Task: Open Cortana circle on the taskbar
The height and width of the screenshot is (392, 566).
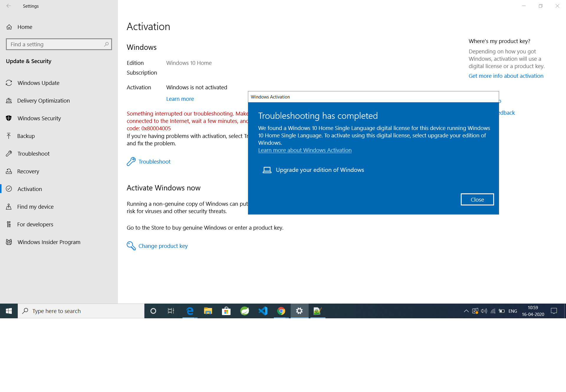Action: click(153, 311)
